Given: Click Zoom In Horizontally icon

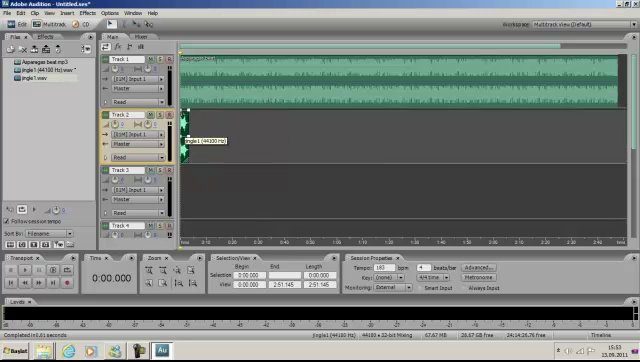Looking at the screenshot, I should coord(149,270).
